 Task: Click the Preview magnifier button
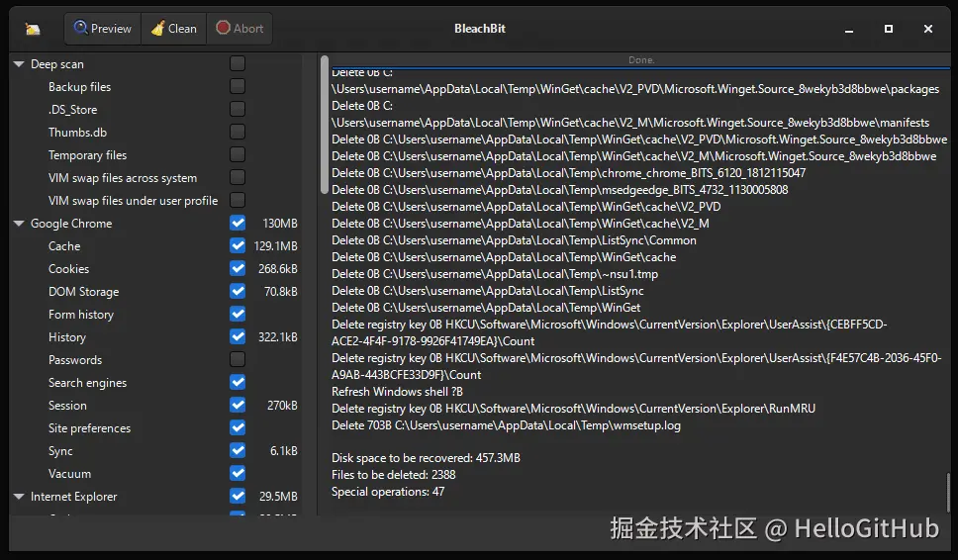(x=103, y=29)
